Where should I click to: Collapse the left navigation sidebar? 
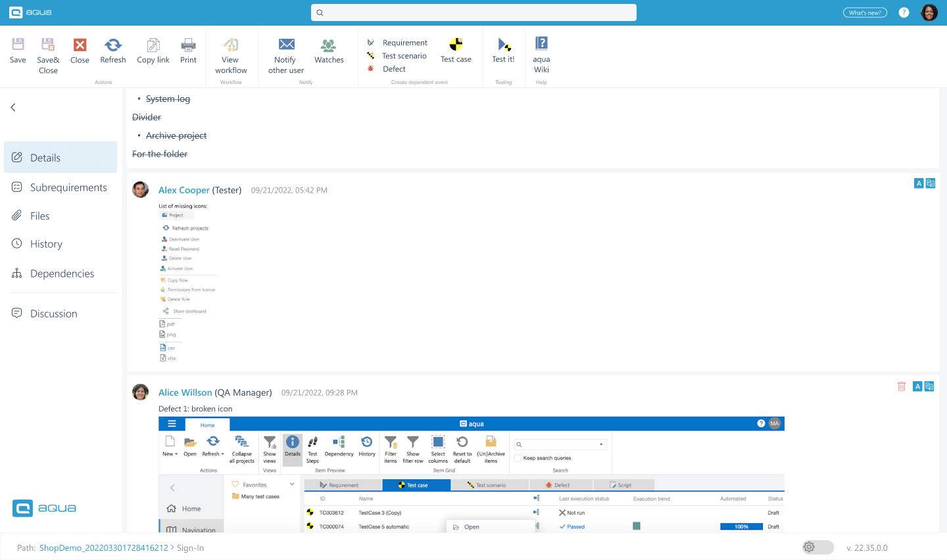point(12,106)
